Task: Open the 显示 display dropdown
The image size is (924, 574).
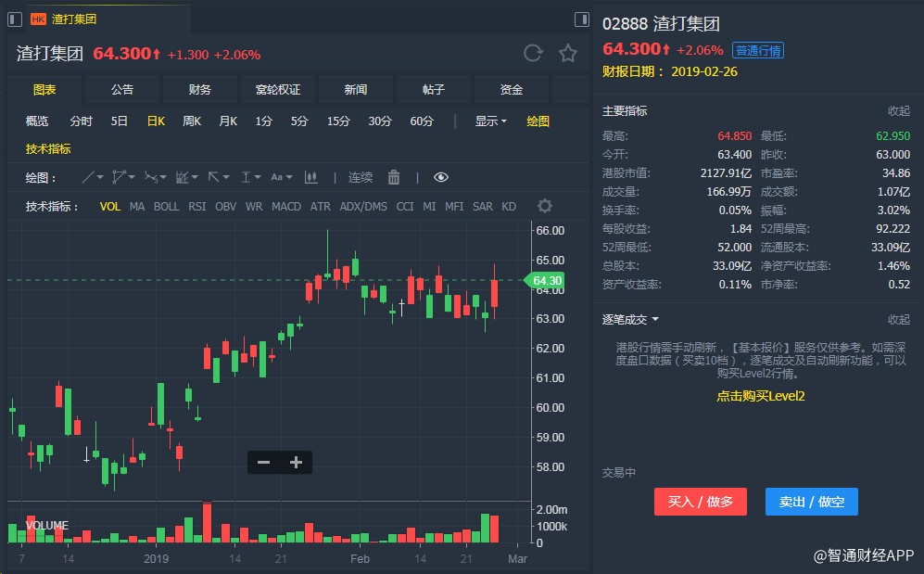Action: 490,121
